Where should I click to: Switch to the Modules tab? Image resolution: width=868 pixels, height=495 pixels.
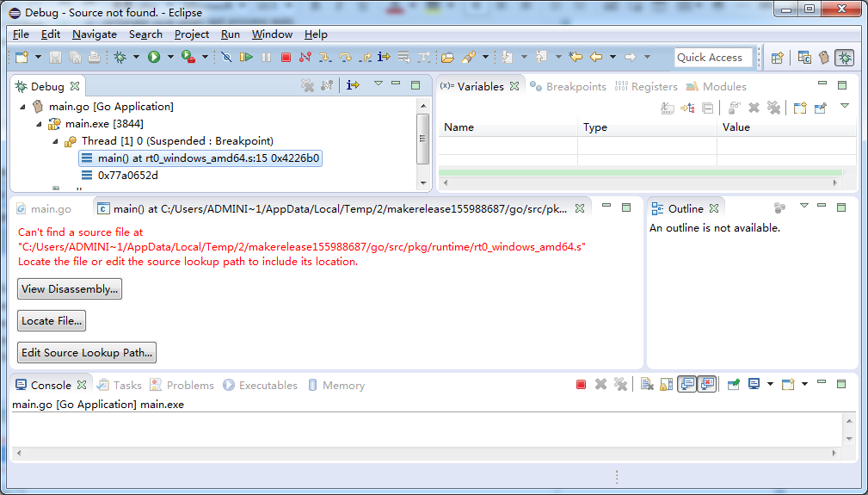point(716,86)
